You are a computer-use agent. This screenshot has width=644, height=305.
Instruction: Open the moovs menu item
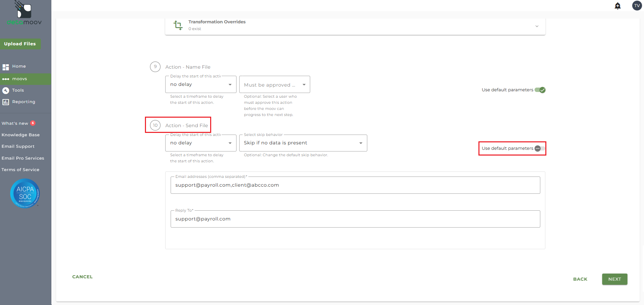coord(20,79)
